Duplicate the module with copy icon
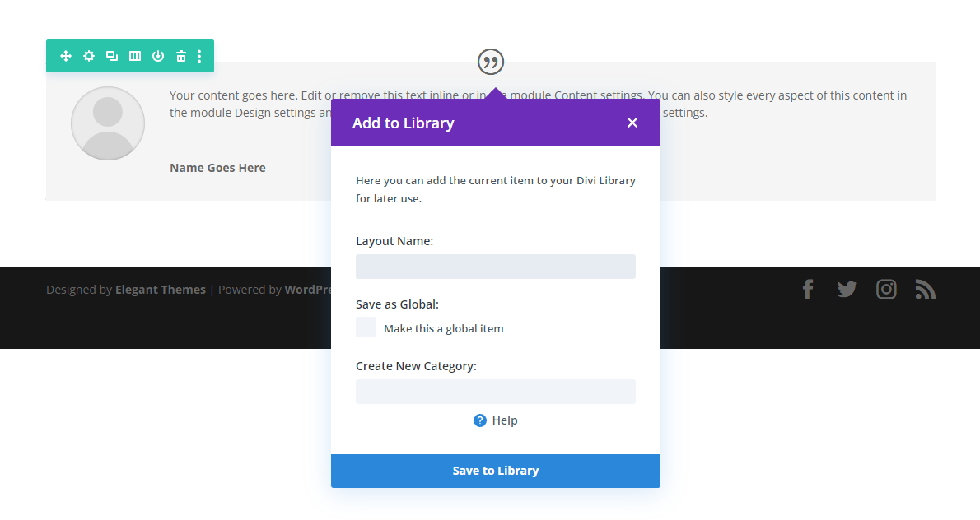Image resolution: width=980 pixels, height=520 pixels. (111, 56)
